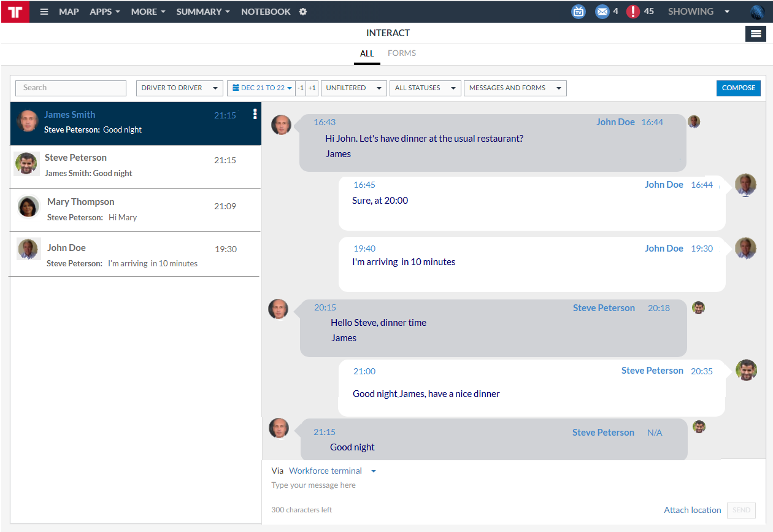Open the hamburger menu next to MAP

pyautogui.click(x=44, y=12)
